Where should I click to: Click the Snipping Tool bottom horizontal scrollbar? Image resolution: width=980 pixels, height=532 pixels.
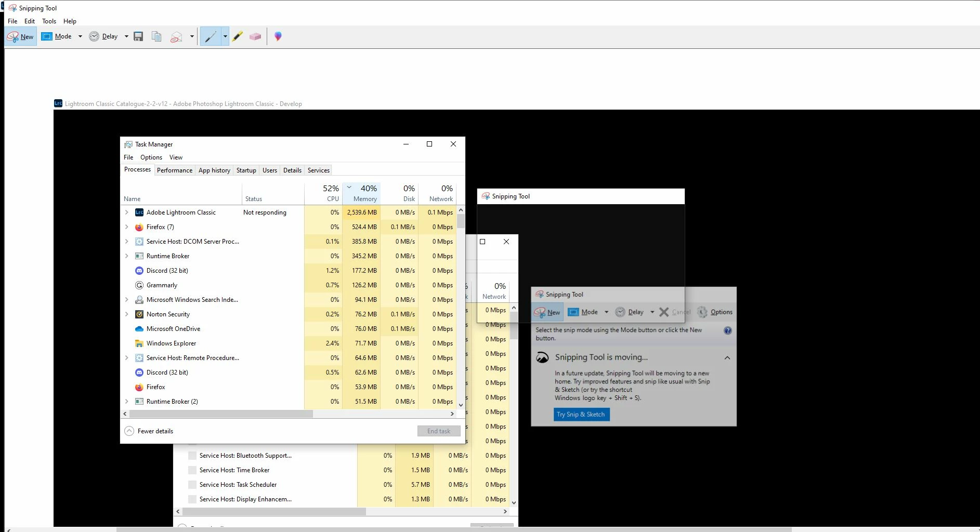[453, 529]
